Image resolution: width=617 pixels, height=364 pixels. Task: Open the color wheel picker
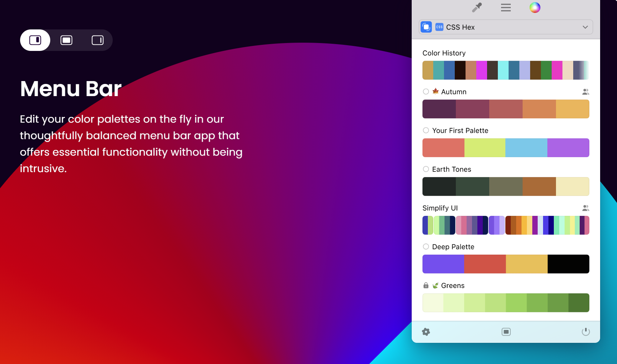pos(535,7)
